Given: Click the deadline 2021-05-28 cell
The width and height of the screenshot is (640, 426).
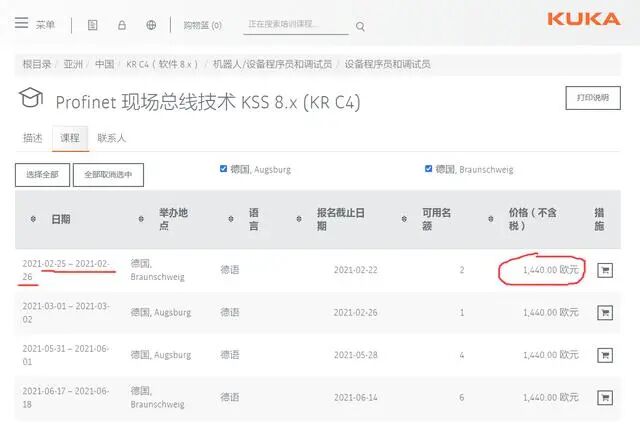Looking at the screenshot, I should coord(356,355).
